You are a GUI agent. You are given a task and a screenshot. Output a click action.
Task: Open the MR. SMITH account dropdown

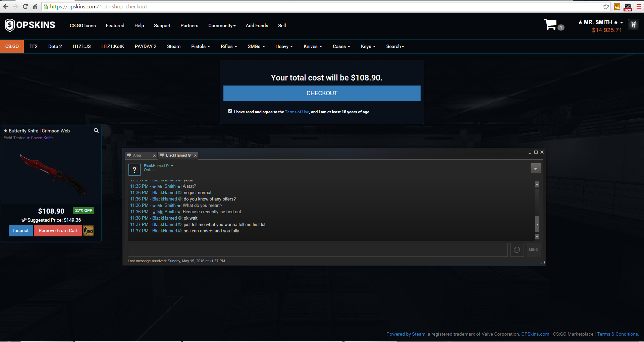click(x=600, y=22)
